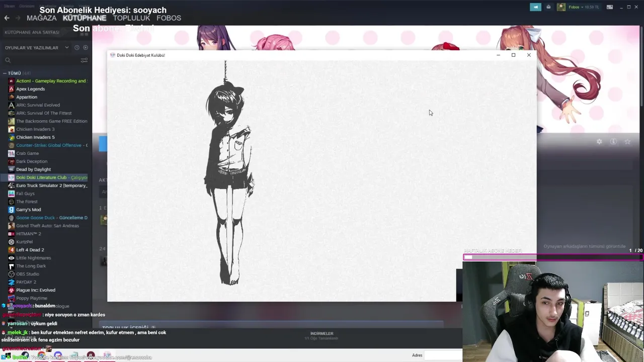Viewport: 644px width, 362px height.
Task: Collapse the TÜMÜ games category
Action: click(5, 73)
